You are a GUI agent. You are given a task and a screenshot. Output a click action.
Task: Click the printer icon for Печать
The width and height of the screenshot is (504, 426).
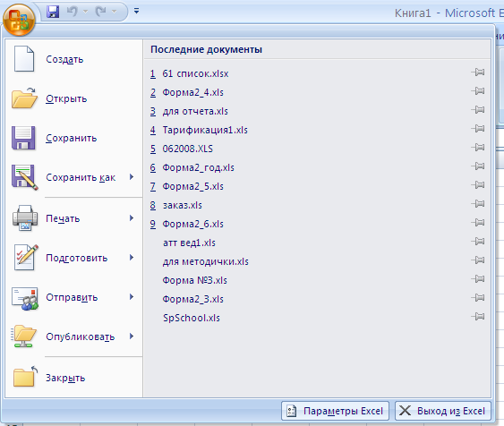click(25, 218)
